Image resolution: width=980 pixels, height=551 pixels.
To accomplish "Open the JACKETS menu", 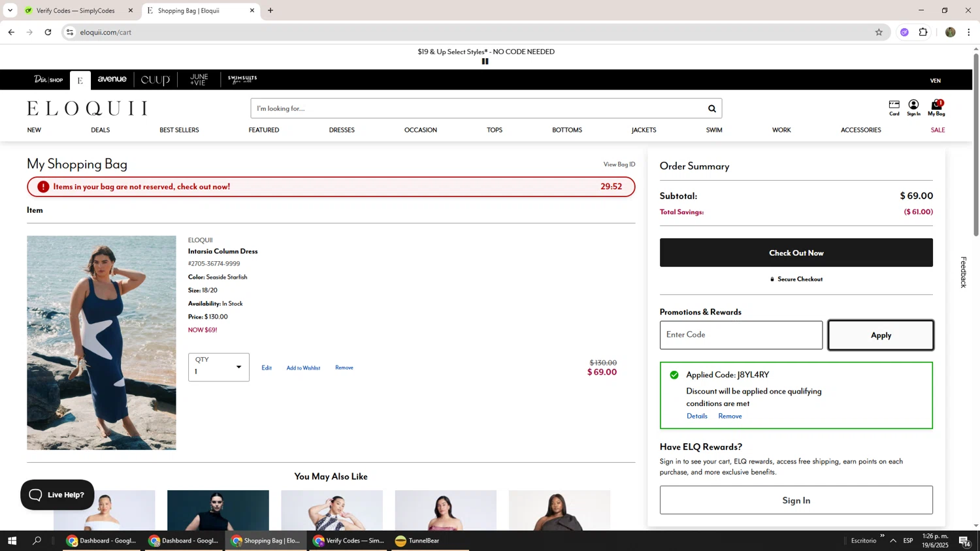I will coord(644,130).
